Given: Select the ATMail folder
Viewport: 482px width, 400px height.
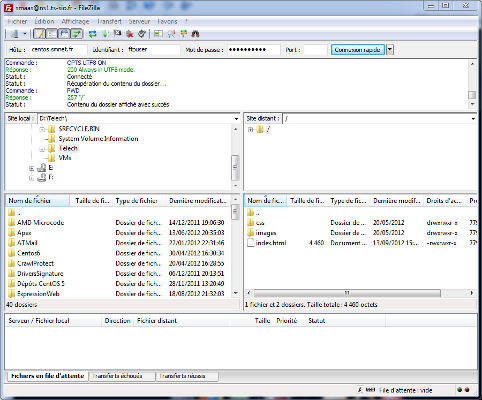Looking at the screenshot, I should click(x=27, y=243).
